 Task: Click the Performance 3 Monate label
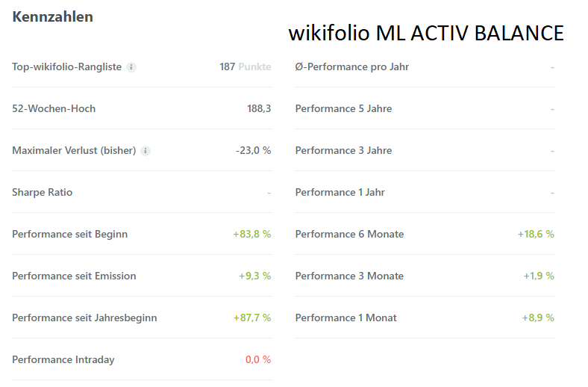(349, 276)
